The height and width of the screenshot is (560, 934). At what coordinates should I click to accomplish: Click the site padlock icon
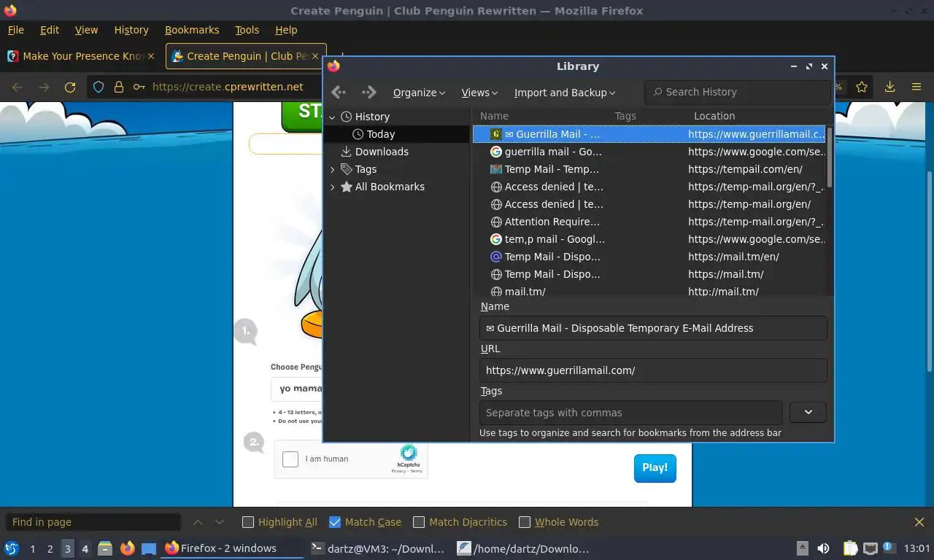pos(119,87)
